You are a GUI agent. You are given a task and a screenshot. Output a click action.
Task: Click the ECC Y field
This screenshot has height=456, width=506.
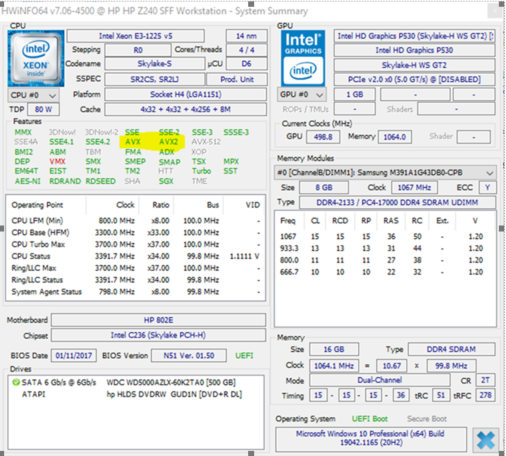(488, 188)
